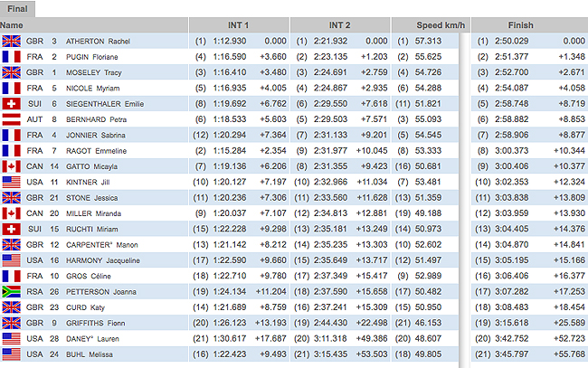Open the Final tab
The image size is (588, 368).
(x=18, y=7)
